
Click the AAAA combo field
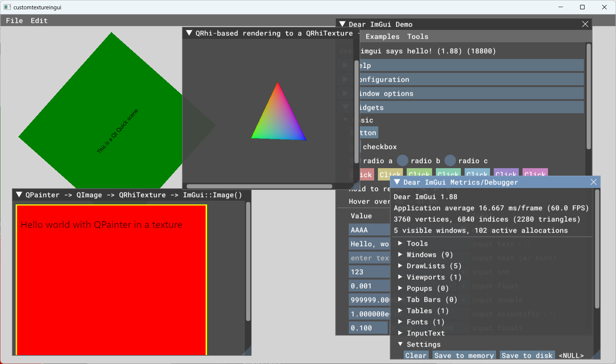(369, 230)
